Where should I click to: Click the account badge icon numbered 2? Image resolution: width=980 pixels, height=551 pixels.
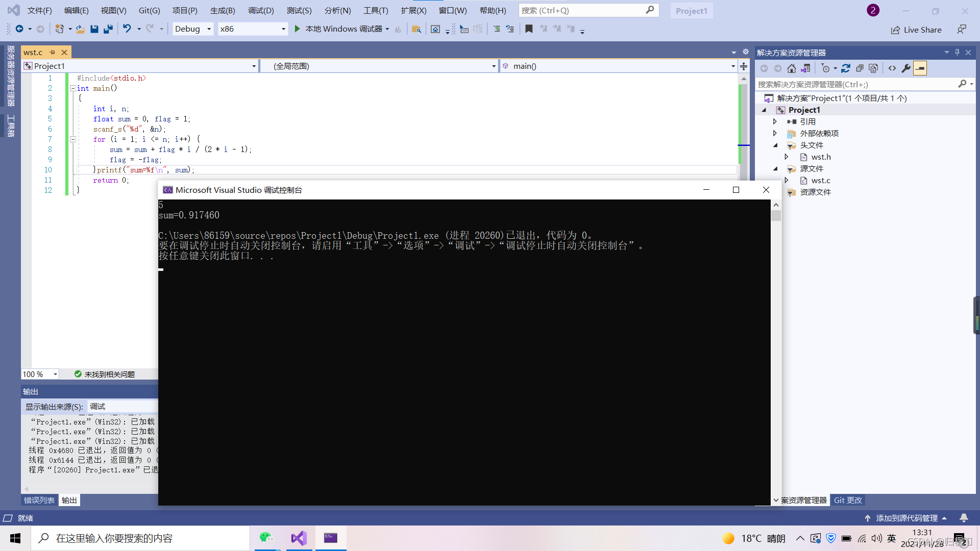(x=873, y=10)
